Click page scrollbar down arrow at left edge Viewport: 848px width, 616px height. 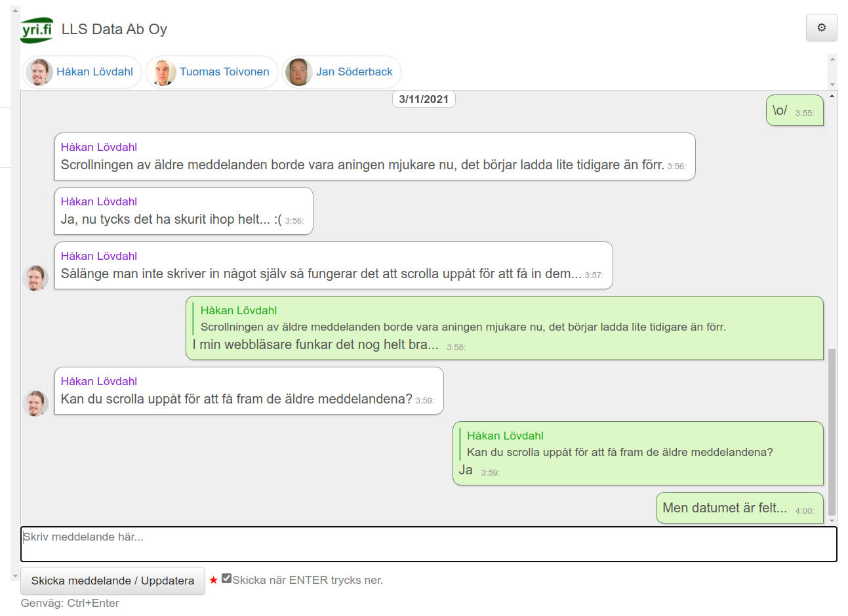[x=15, y=577]
